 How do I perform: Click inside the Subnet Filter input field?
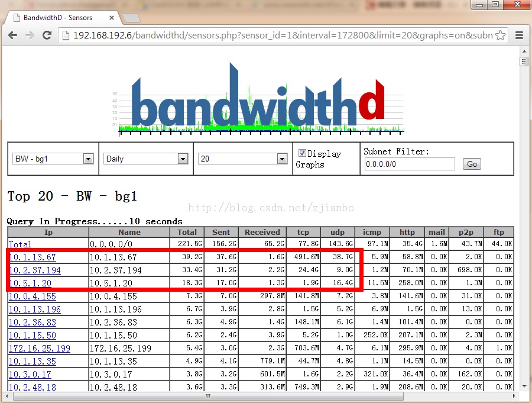(409, 163)
